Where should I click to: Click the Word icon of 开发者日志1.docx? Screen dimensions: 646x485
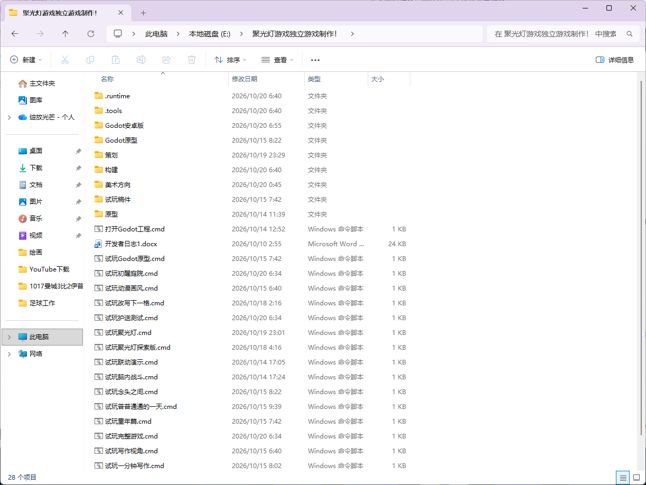98,244
